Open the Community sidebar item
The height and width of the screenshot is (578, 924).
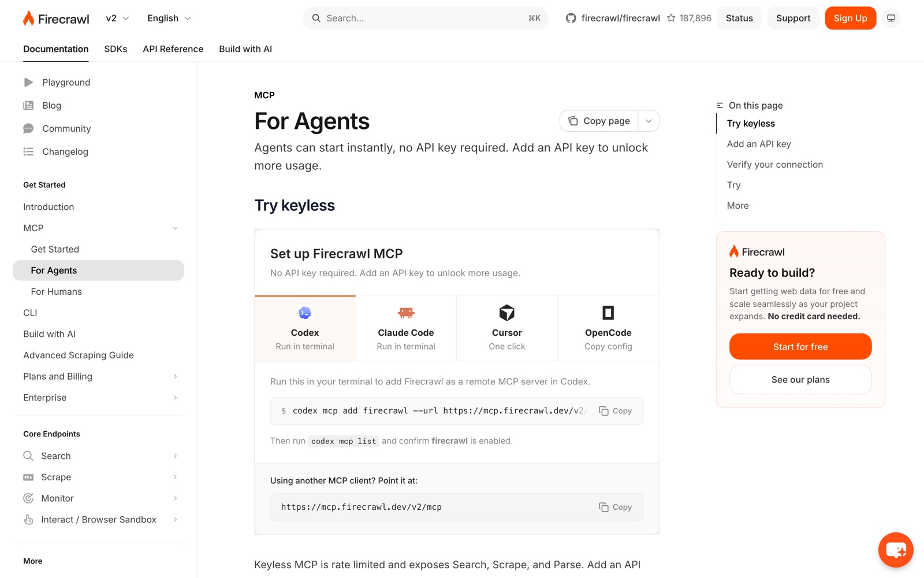pyautogui.click(x=57, y=128)
